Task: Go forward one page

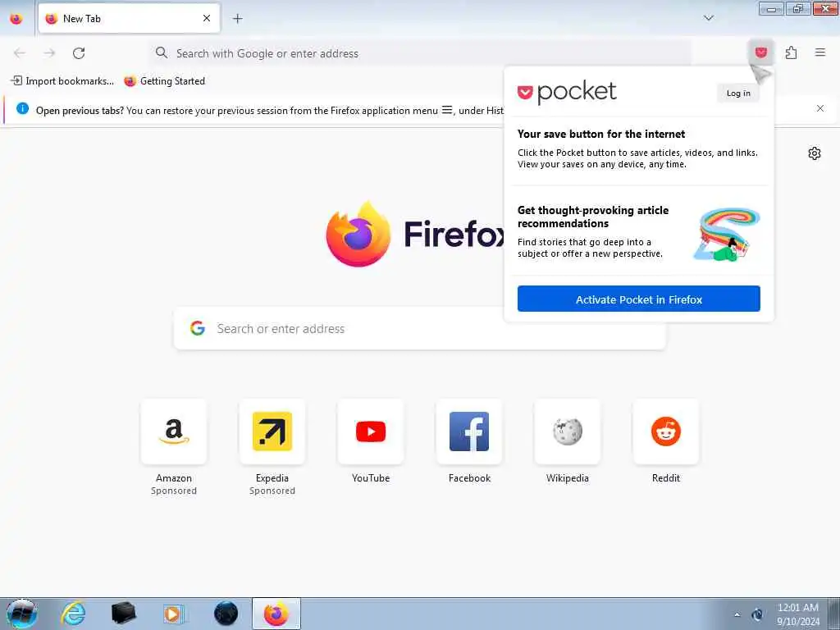Action: pos(49,53)
